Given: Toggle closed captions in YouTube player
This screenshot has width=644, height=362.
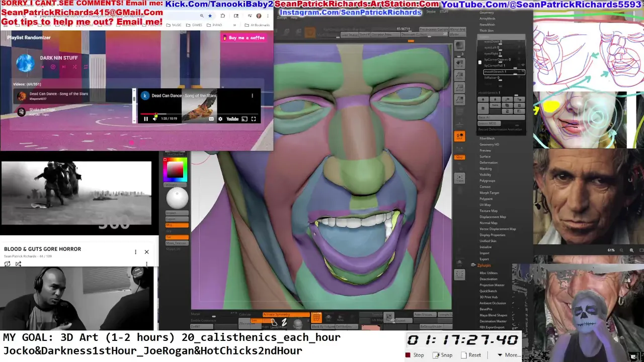Looking at the screenshot, I should point(211,119).
